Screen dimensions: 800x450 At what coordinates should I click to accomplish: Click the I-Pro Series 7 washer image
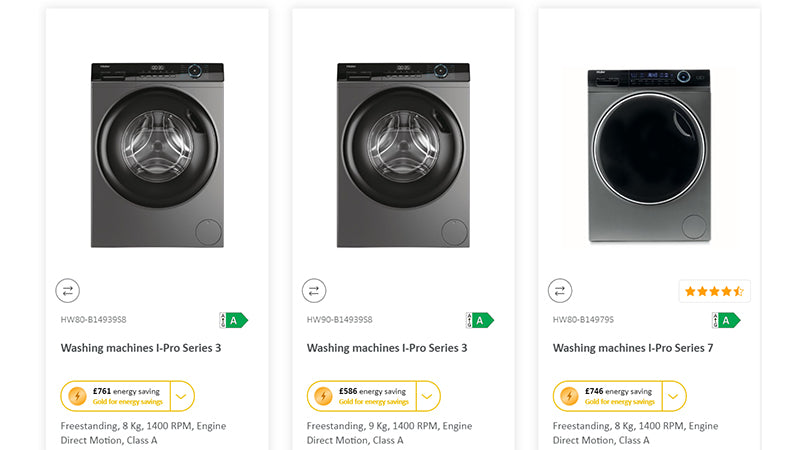[649, 156]
